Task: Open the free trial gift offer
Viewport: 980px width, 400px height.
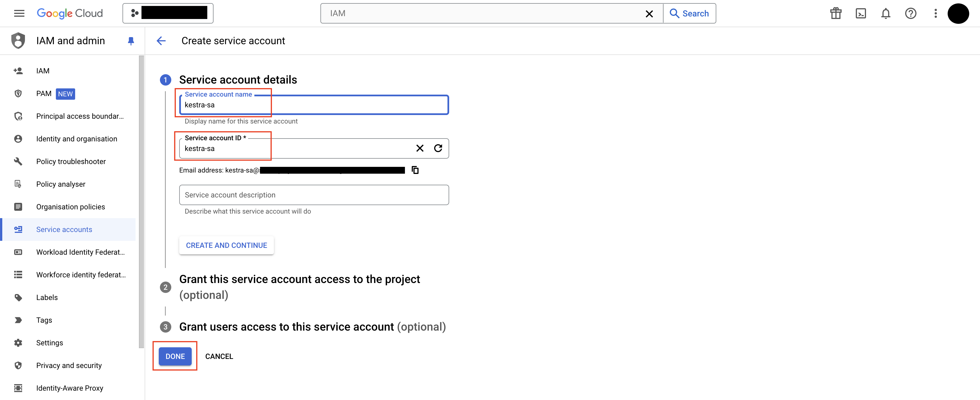Action: coord(836,13)
